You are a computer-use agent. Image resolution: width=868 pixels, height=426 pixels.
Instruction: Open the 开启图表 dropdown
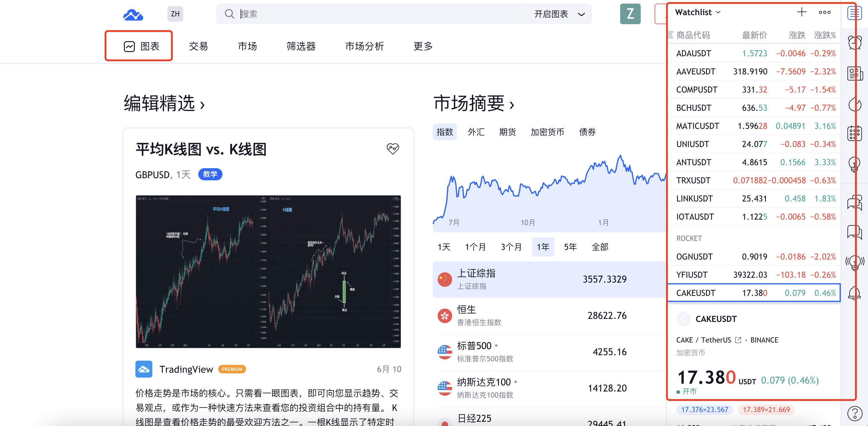[559, 14]
